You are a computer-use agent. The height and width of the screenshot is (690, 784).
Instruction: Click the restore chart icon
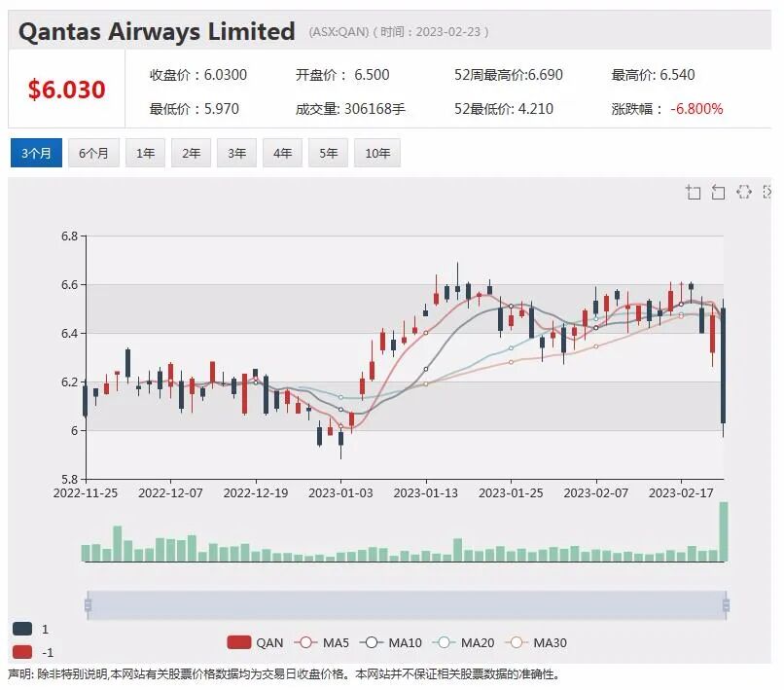click(x=743, y=192)
